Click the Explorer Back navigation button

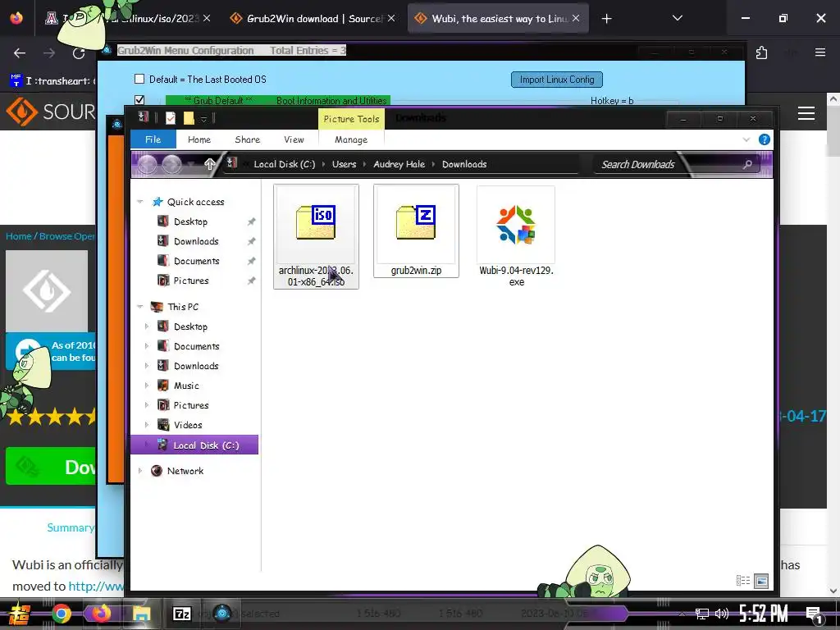point(148,164)
